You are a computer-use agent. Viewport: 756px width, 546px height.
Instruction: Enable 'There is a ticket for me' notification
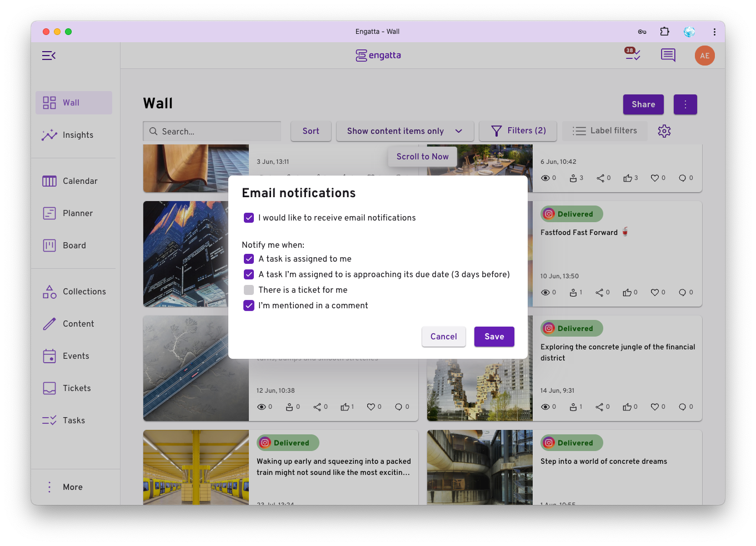click(248, 290)
